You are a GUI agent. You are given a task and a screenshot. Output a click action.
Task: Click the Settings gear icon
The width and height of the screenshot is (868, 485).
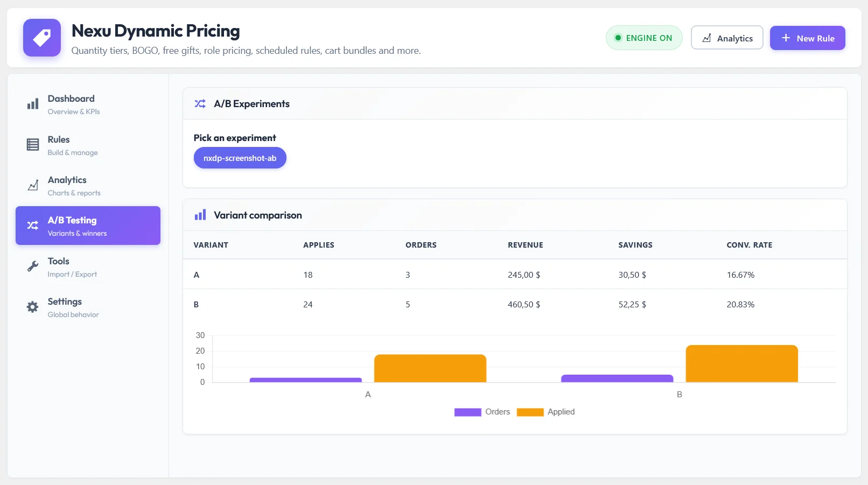33,307
